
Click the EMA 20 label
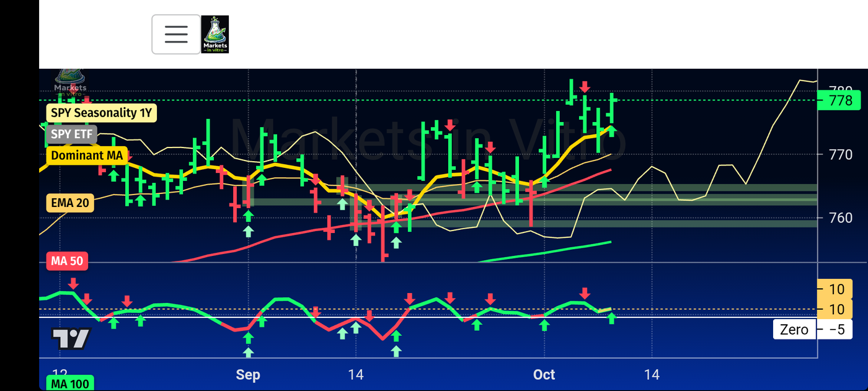(x=70, y=203)
